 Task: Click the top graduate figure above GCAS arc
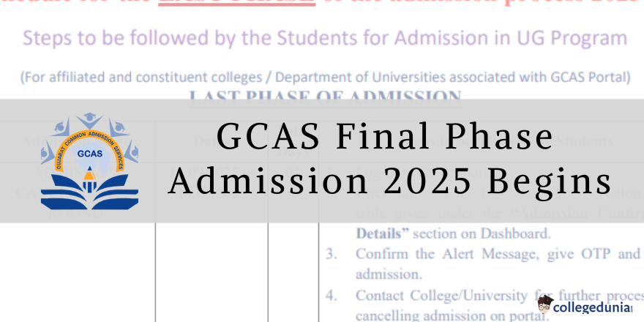coord(89,120)
